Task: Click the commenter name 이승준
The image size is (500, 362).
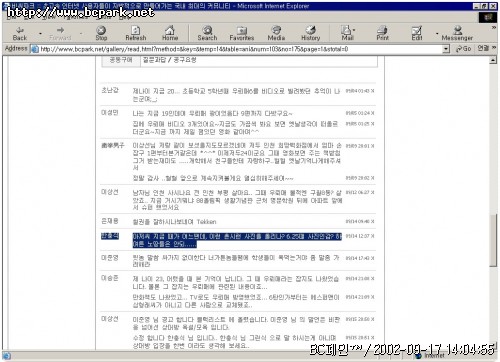Action: pyautogui.click(x=110, y=278)
